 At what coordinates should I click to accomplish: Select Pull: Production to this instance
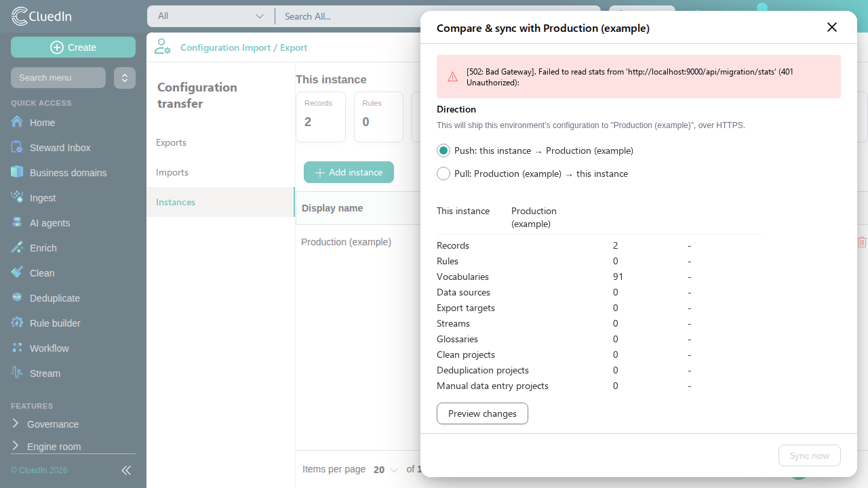click(x=443, y=174)
